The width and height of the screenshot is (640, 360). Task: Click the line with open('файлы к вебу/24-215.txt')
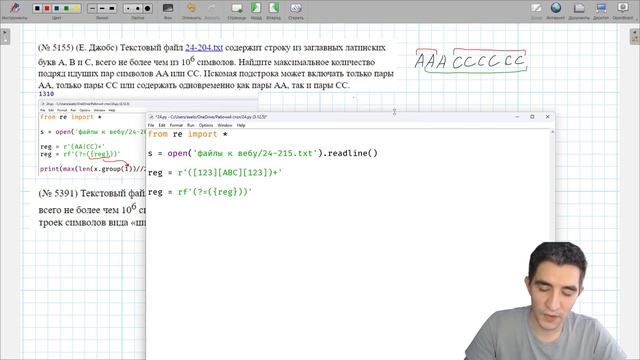pos(263,153)
